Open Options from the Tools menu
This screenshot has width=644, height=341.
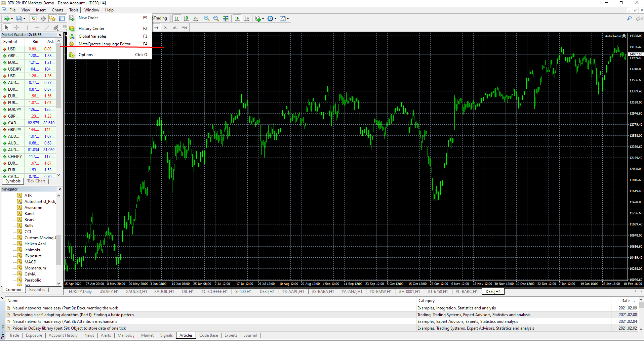tap(86, 54)
